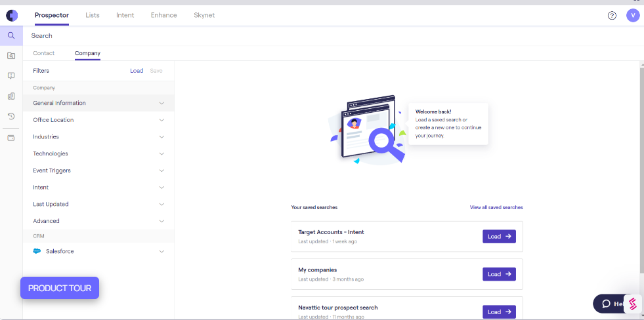Select the Company search tab
Screen dimensions: 644x320
click(87, 53)
